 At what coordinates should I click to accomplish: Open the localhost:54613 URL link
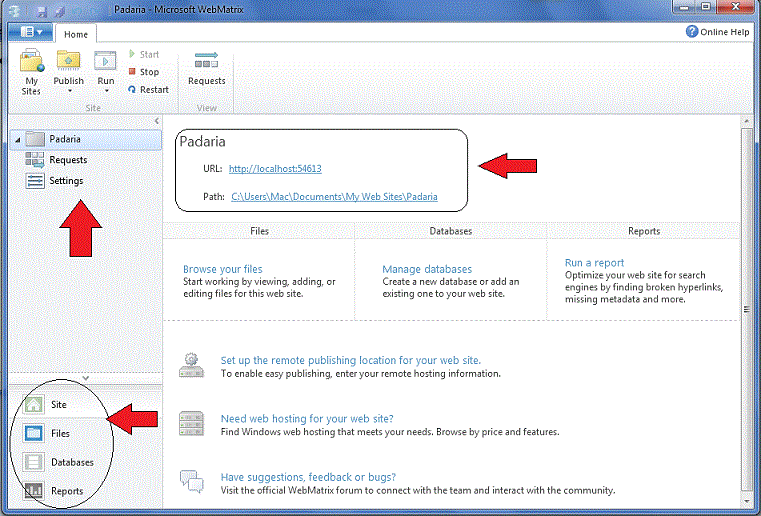pos(275,169)
